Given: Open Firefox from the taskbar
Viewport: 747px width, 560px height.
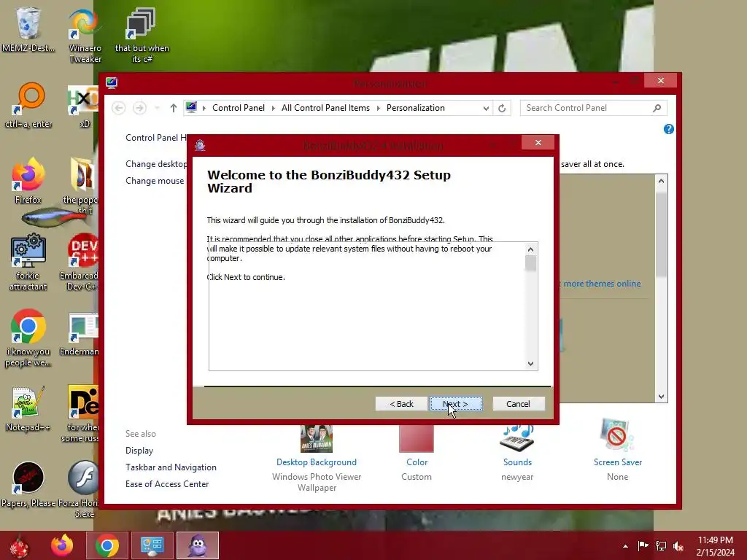Looking at the screenshot, I should coord(63,545).
